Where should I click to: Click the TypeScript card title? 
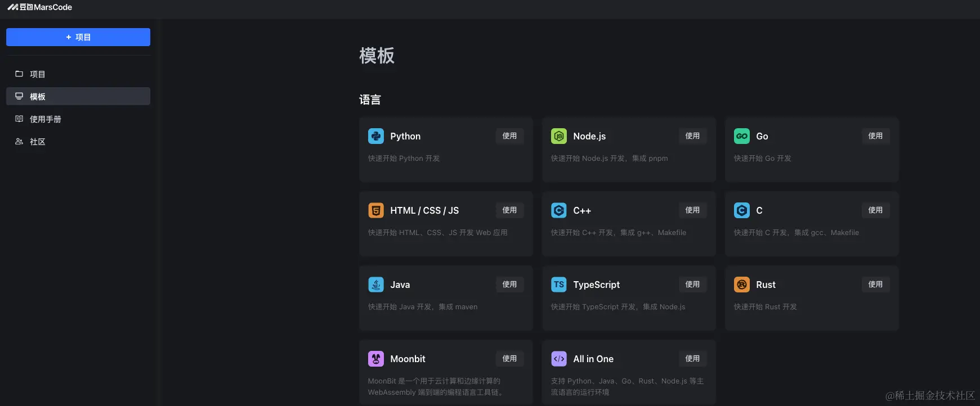[597, 285]
